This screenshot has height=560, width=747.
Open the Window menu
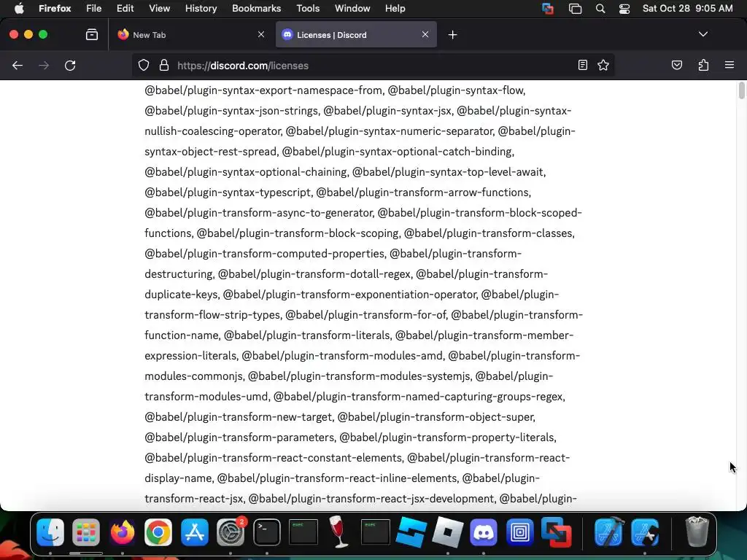pyautogui.click(x=352, y=8)
